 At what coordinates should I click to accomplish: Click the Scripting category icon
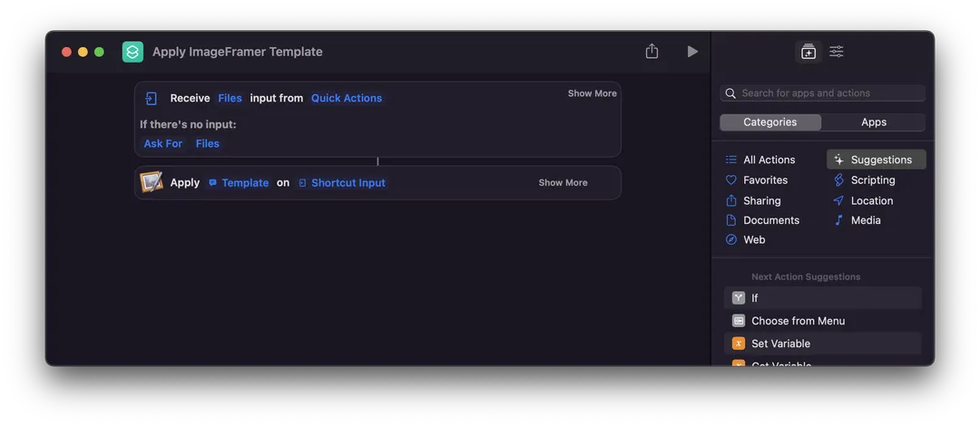point(838,179)
